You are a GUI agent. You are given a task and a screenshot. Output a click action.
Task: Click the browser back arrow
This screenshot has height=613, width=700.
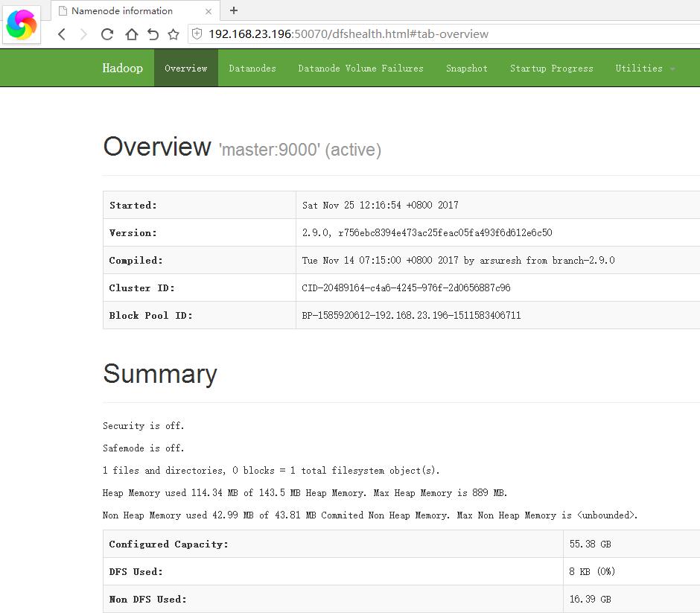tap(62, 34)
